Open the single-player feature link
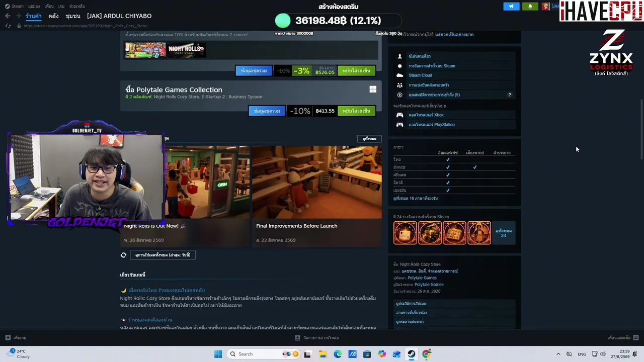644x362 pixels. [x=420, y=56]
